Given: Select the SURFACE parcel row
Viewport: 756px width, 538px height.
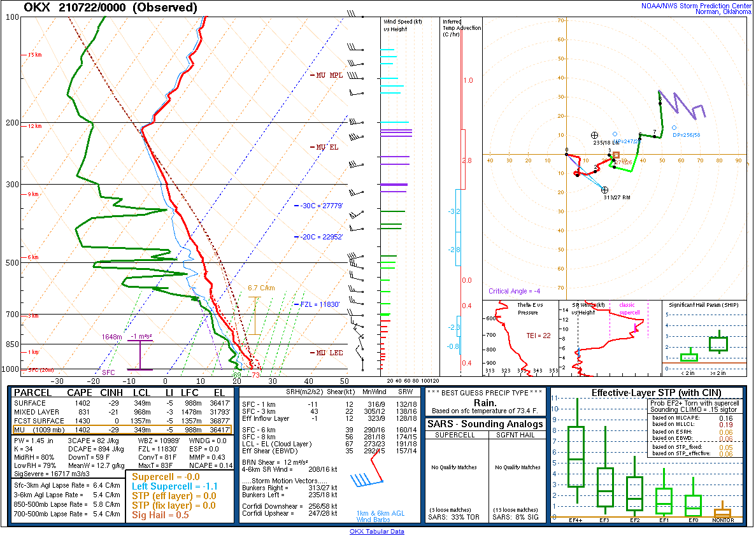Looking at the screenshot, I should 122,403.
